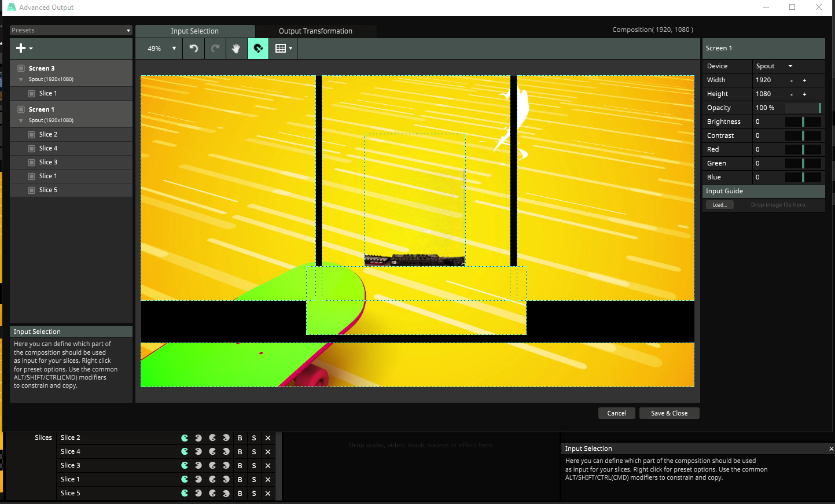This screenshot has width=835, height=504.
Task: Click the undo arrow in the toolbar
Action: (x=194, y=49)
